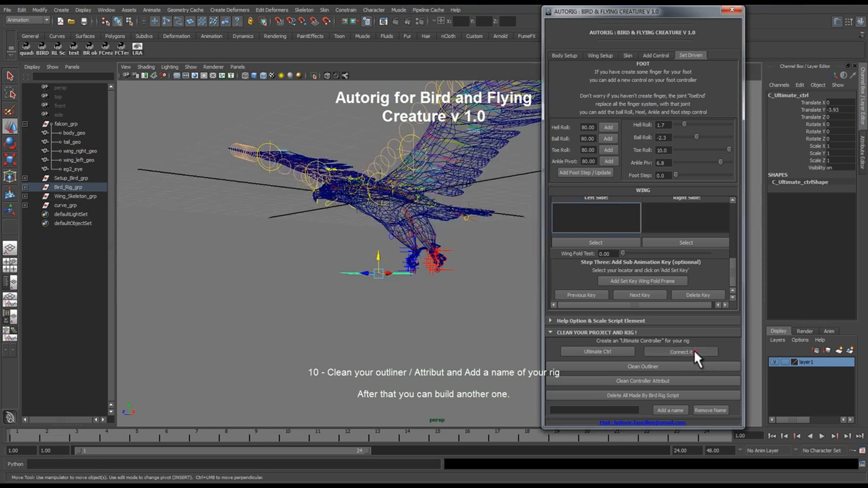
Task: Select the Move tool in the toolbox
Action: point(10,127)
